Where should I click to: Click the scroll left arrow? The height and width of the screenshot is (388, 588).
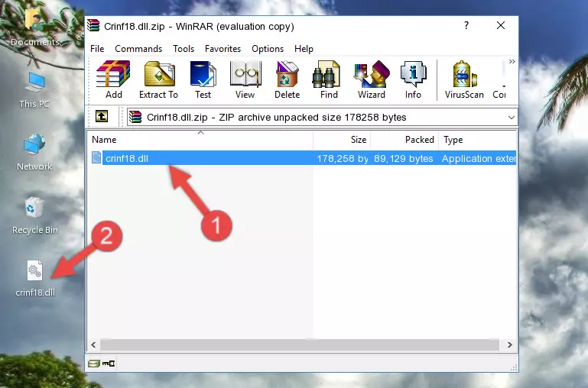94,344
